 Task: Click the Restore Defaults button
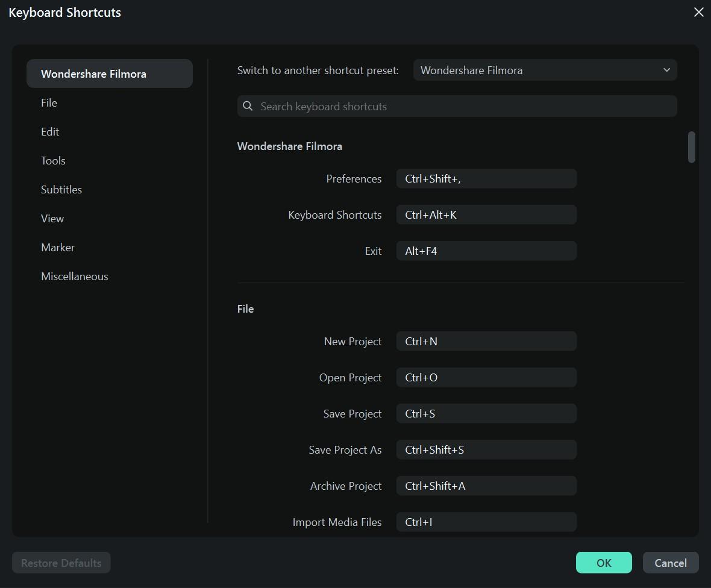61,563
